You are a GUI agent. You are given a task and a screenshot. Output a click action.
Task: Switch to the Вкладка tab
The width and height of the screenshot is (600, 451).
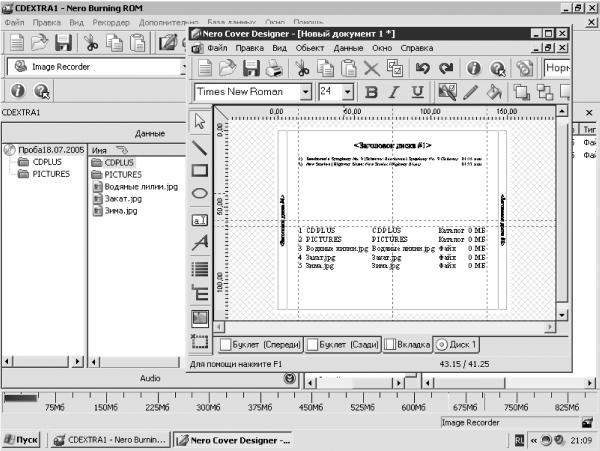coord(408,345)
